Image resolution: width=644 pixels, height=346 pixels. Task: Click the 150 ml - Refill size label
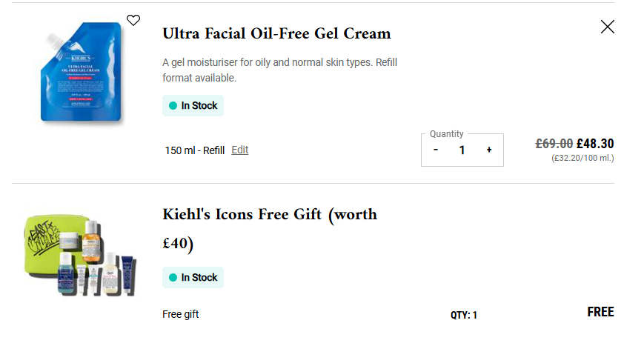[195, 150]
